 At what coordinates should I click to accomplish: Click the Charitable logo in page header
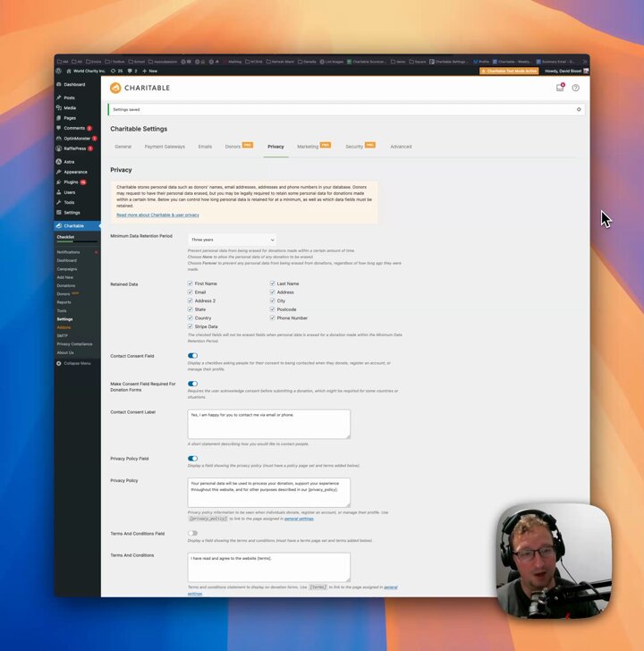[x=140, y=88]
